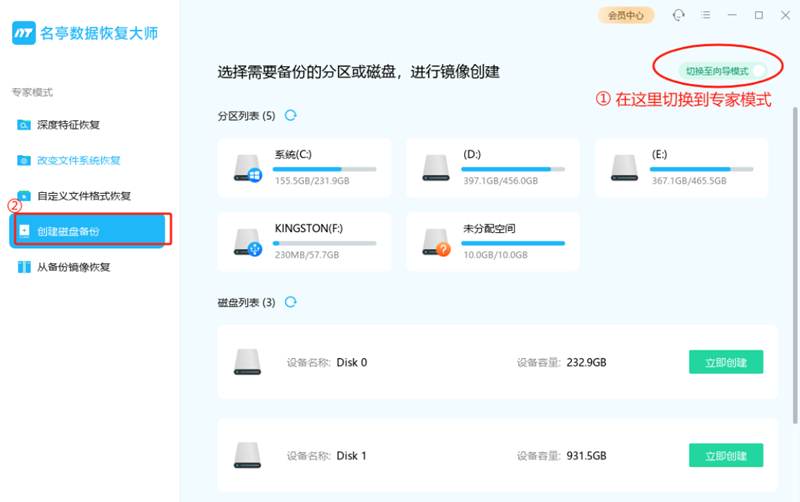The height and width of the screenshot is (502, 800).
Task: Click the 232.9GB capacity value
Action: click(587, 363)
